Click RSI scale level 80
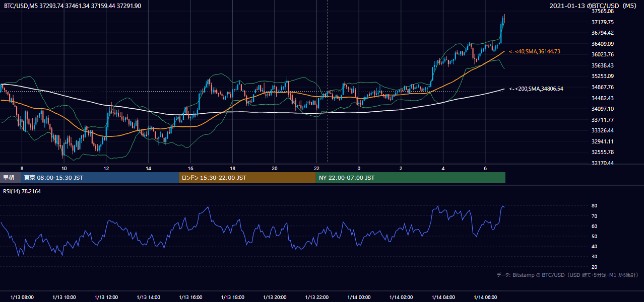This screenshot has height=302, width=644. click(595, 206)
